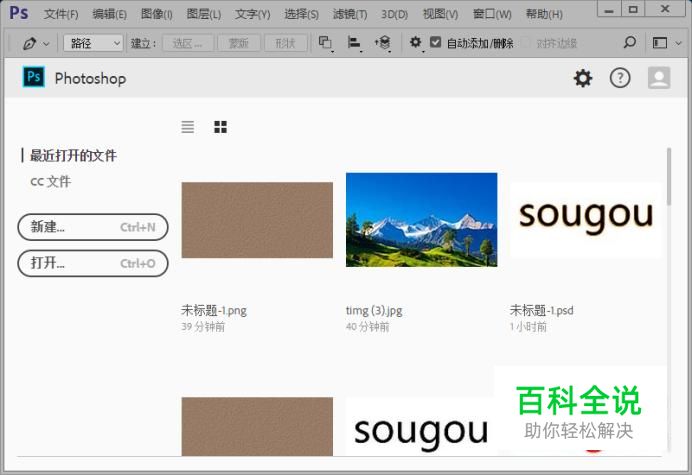This screenshot has height=475, width=692.
Task: Open the 编辑(E) menu
Action: pyautogui.click(x=109, y=14)
